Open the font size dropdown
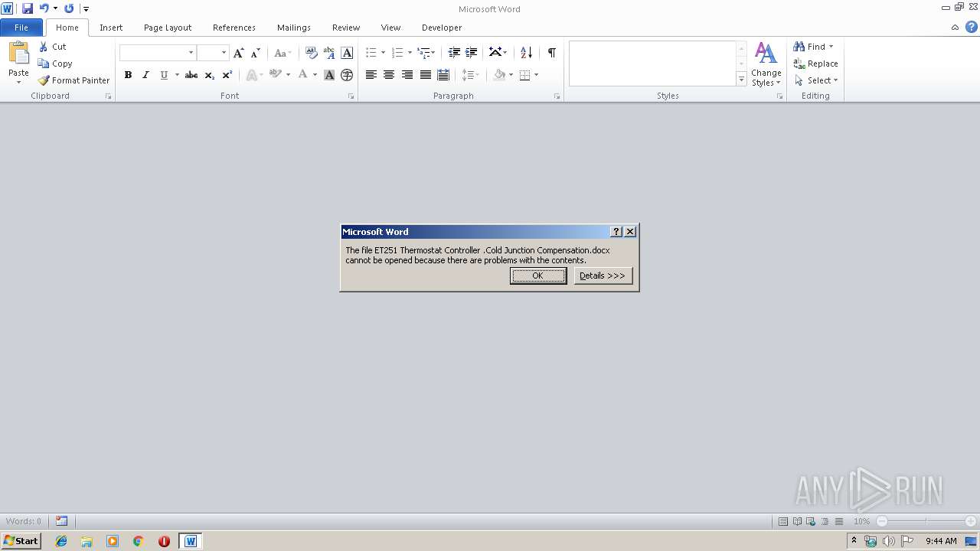Screen dimensions: 980x551 (x=224, y=53)
